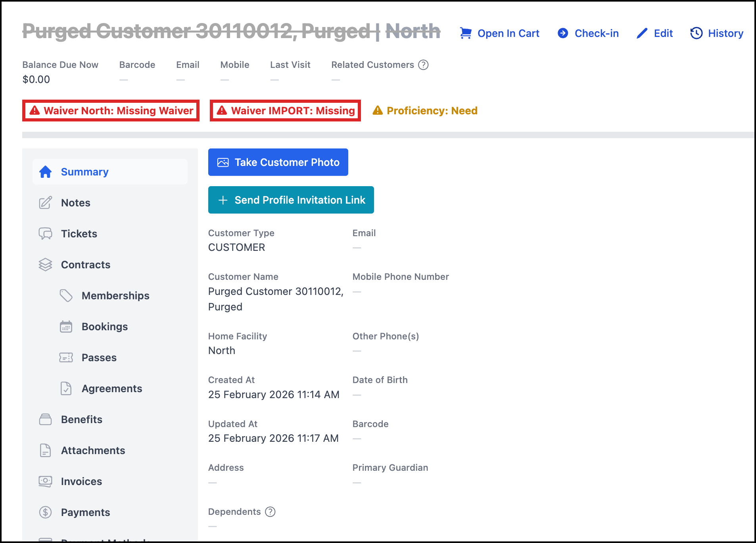This screenshot has height=543, width=756.
Task: Click the History clock icon
Action: pyautogui.click(x=696, y=33)
